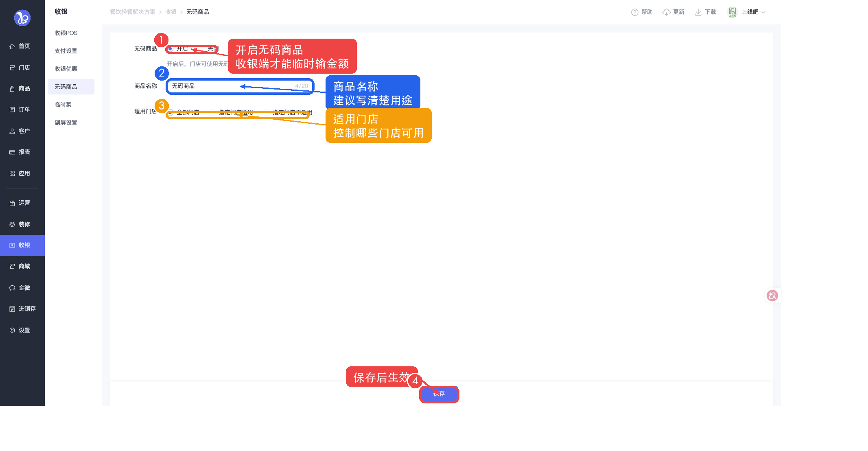Open 收银优惠 submenu item
Screen dimensions: 868x451
pyautogui.click(x=66, y=69)
